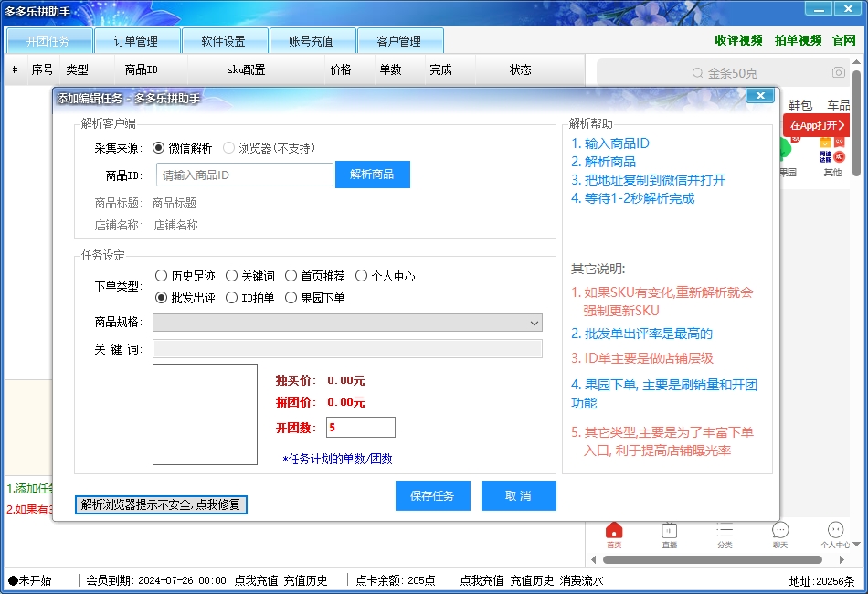Viewport: 868px width, 594px height.
Task: Click the left arrow of the horizontal scrollbar
Action: point(593,559)
